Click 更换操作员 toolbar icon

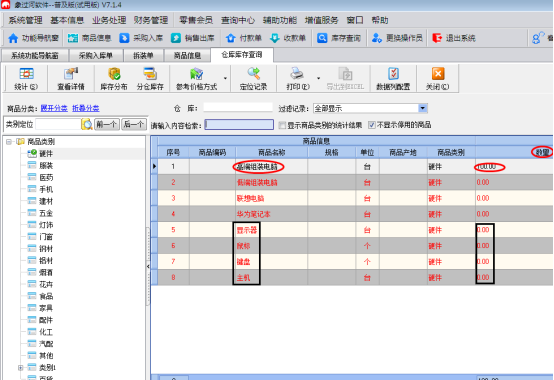point(377,38)
